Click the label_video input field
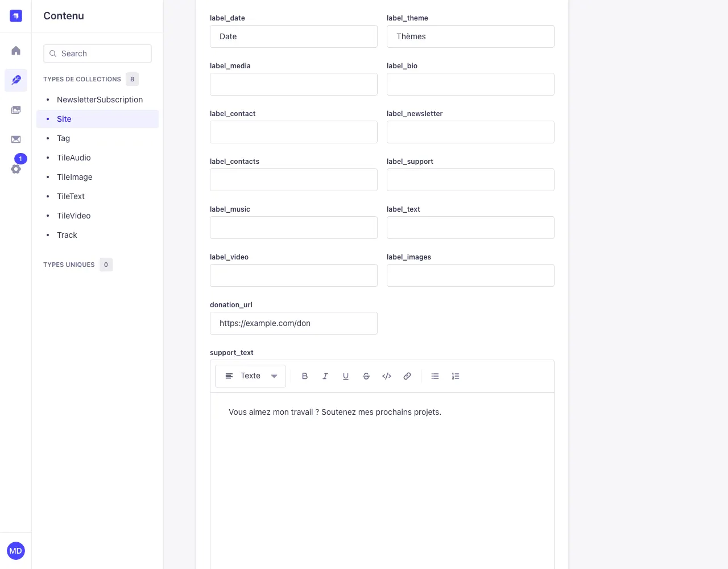 coord(293,275)
